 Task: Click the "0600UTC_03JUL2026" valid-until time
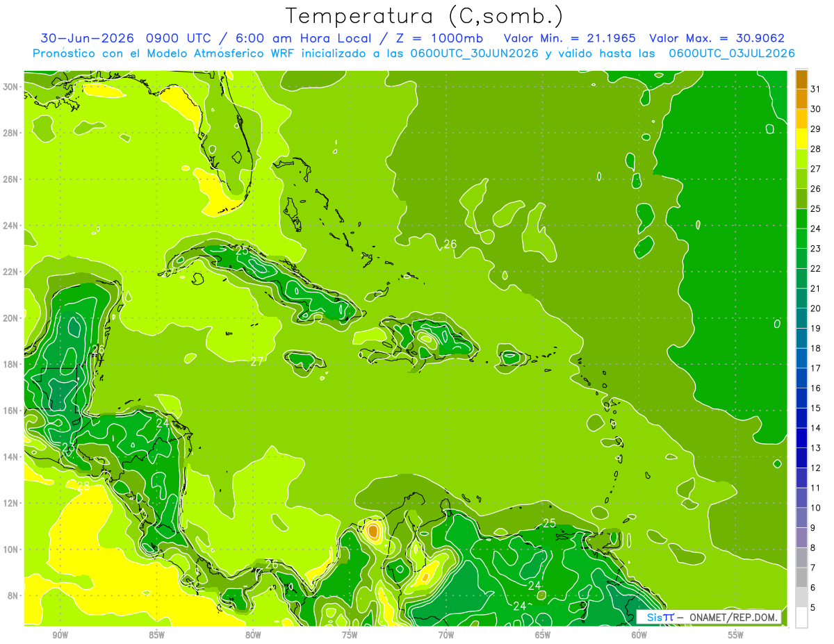(731, 53)
